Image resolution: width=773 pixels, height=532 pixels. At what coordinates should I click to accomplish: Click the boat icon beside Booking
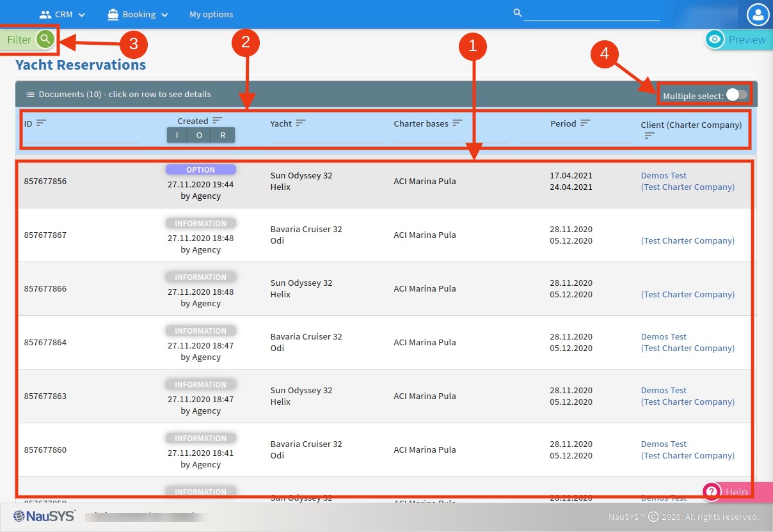[x=113, y=14]
